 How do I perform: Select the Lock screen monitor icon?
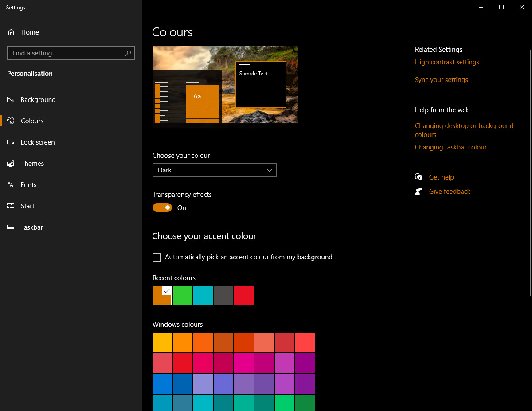[x=11, y=142]
